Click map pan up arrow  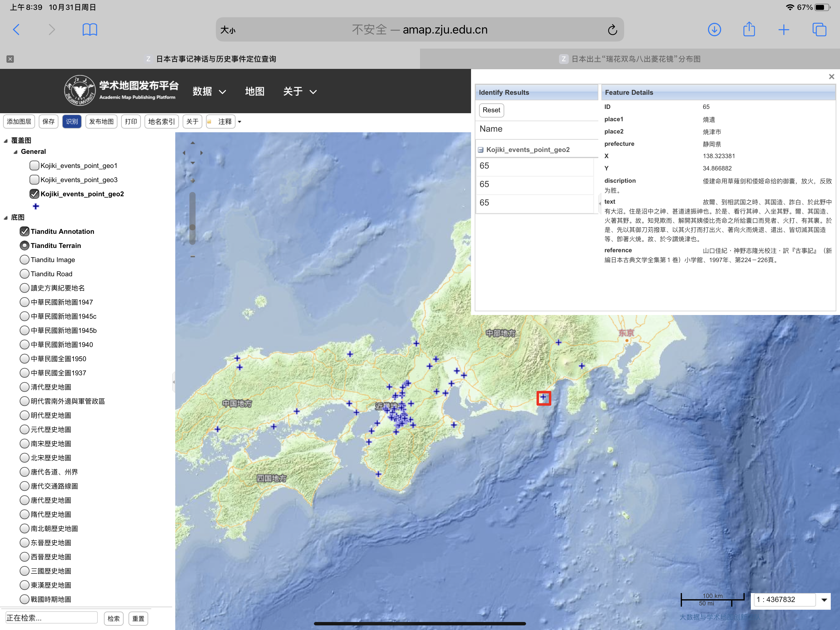coord(192,143)
